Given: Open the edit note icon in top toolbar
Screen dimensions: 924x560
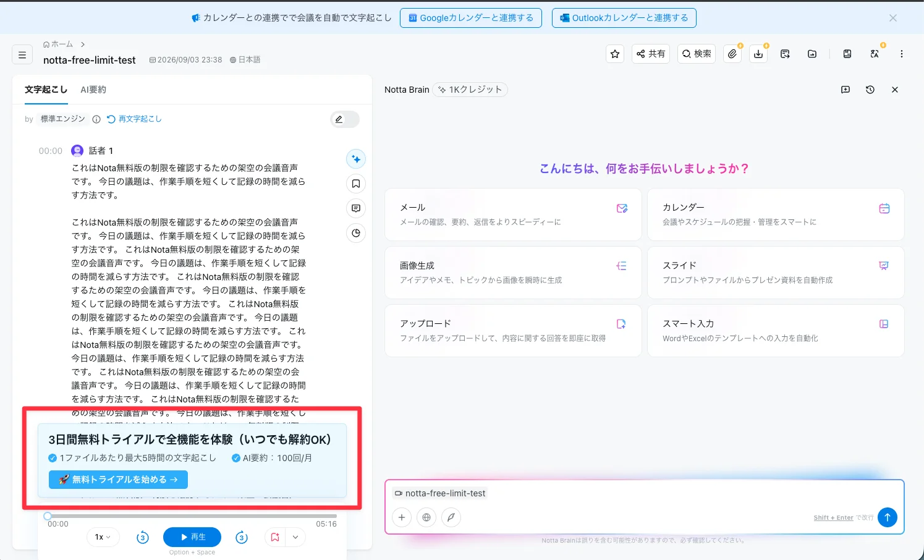Looking at the screenshot, I should 785,54.
